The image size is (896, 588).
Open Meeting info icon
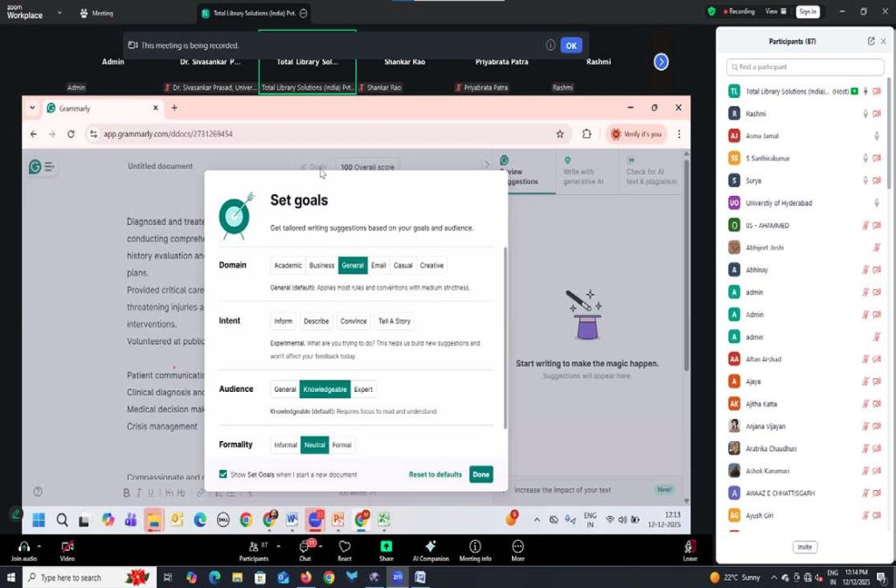(475, 546)
